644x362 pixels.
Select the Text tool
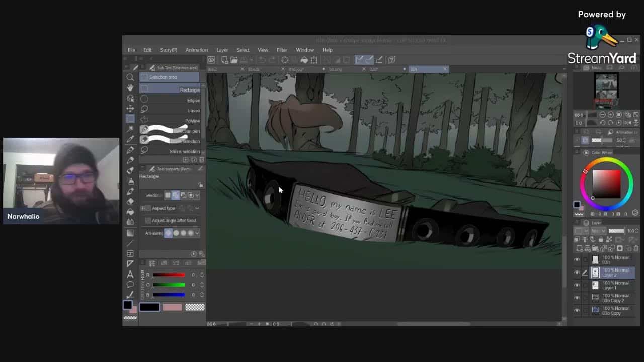130,274
